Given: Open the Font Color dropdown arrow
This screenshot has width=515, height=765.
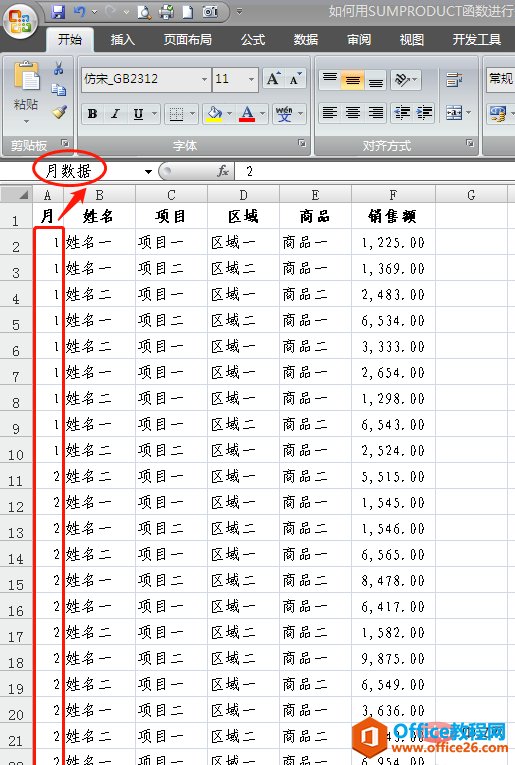Looking at the screenshot, I should click(x=262, y=114).
